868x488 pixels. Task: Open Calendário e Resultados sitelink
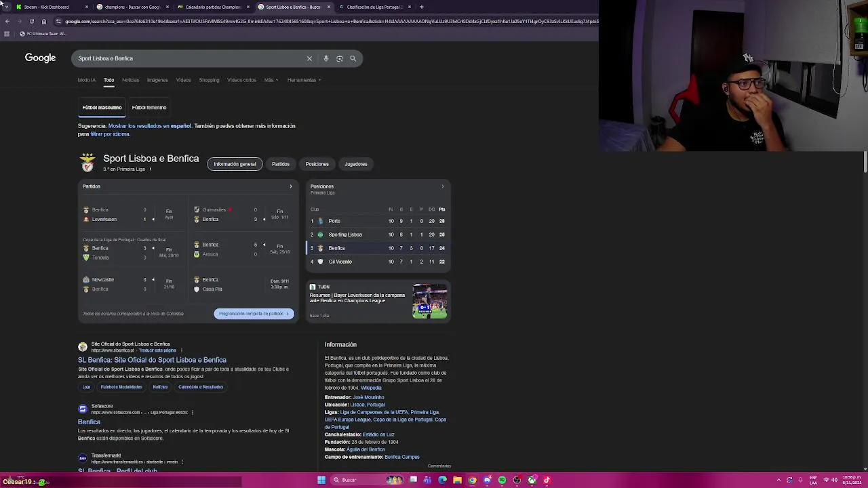(x=201, y=387)
